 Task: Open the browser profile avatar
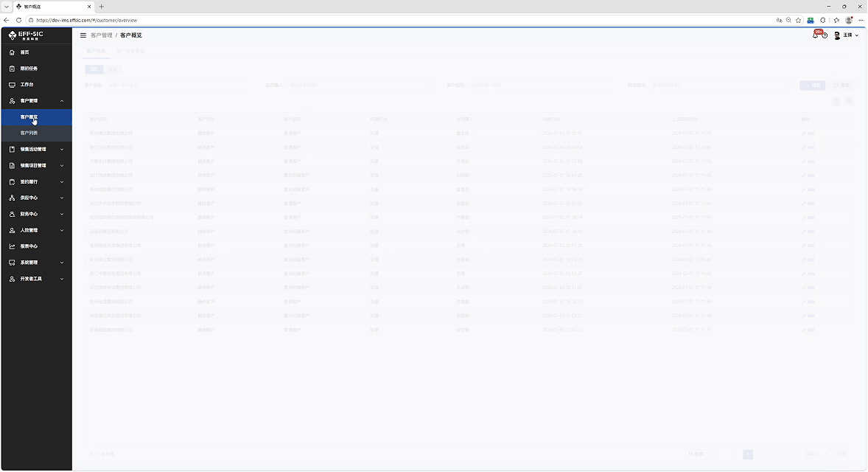click(x=849, y=20)
